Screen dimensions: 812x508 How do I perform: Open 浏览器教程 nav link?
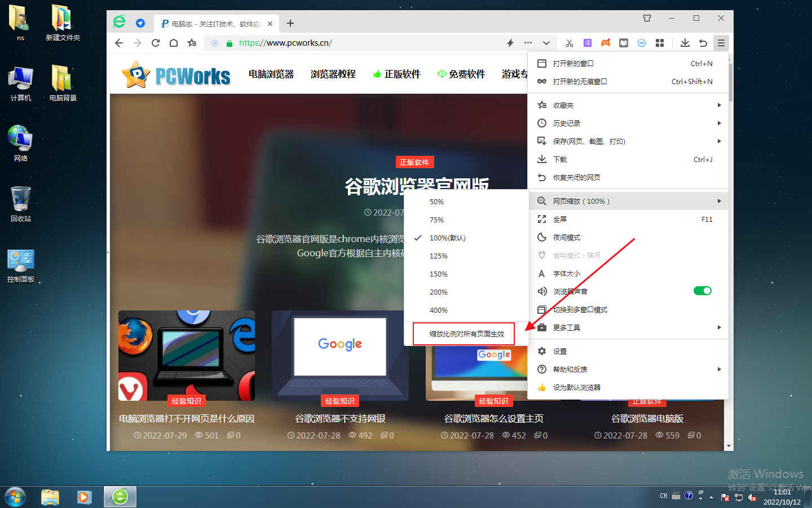(333, 74)
